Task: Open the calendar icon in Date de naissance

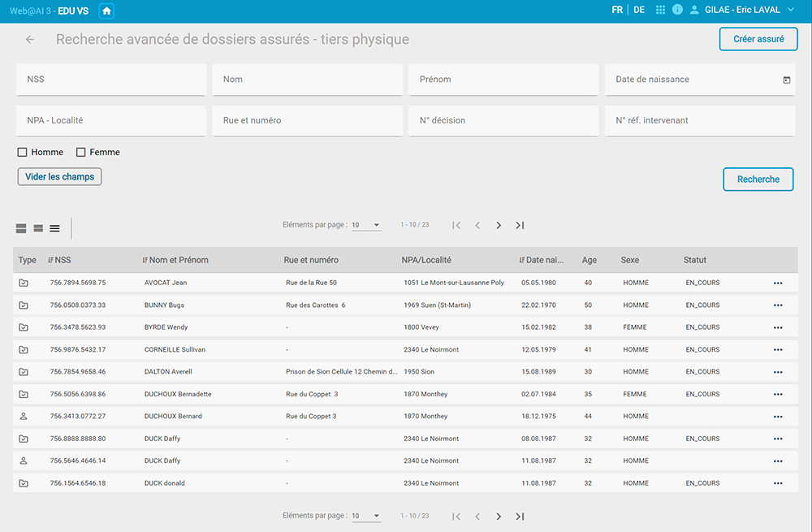Action: [786, 80]
